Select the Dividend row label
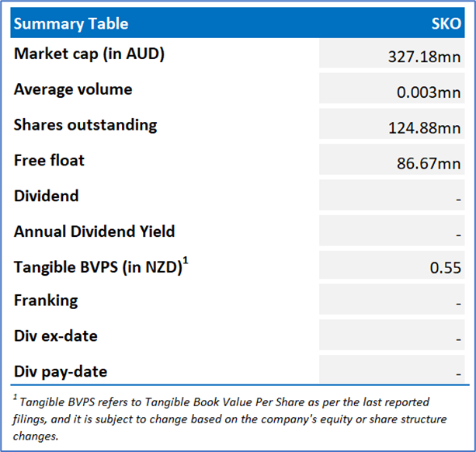This screenshot has height=452, width=476. 47,196
